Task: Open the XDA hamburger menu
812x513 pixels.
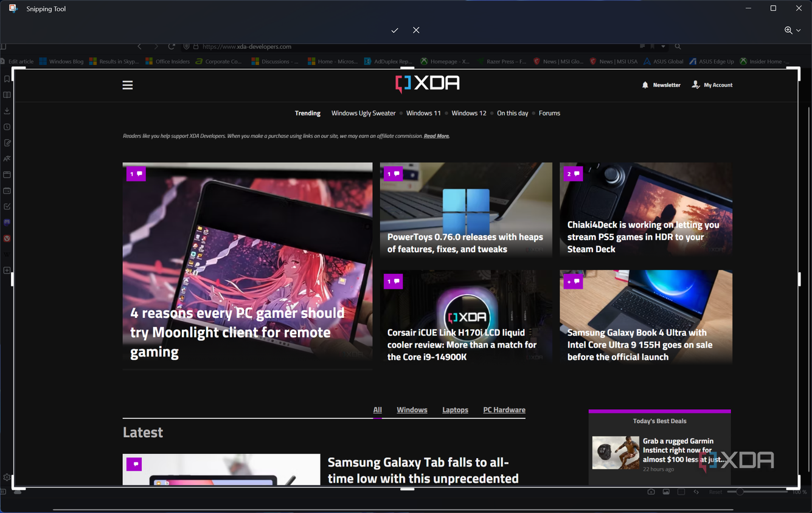Action: point(128,85)
